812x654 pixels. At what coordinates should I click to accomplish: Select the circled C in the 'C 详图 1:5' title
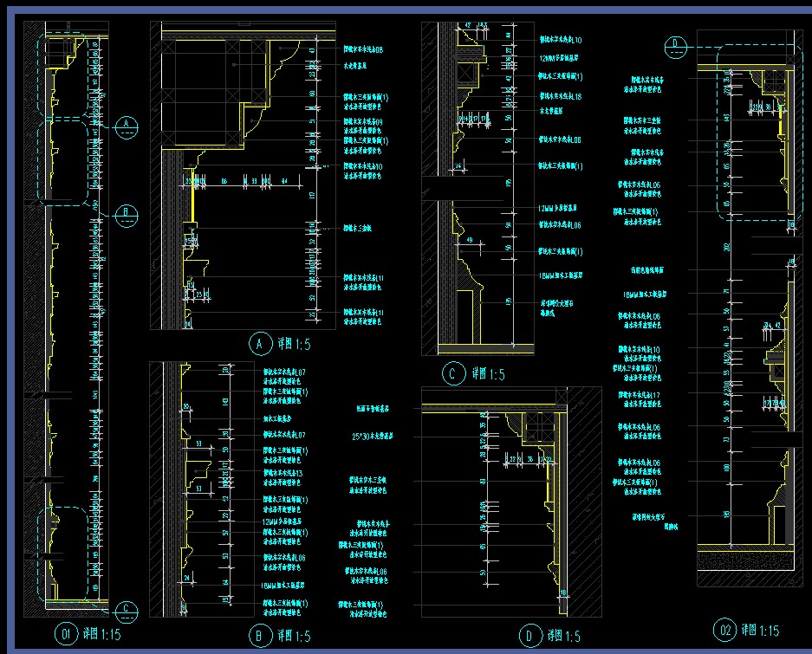[x=453, y=373]
